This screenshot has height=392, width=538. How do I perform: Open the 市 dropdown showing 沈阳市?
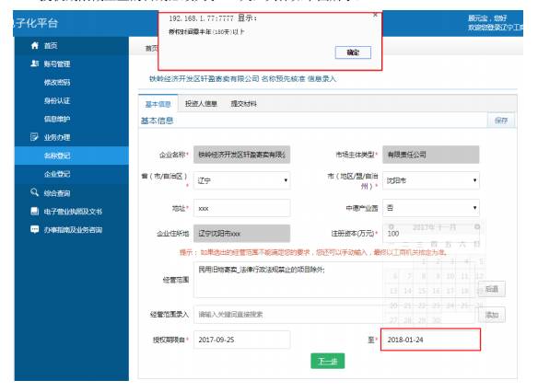[431, 180]
